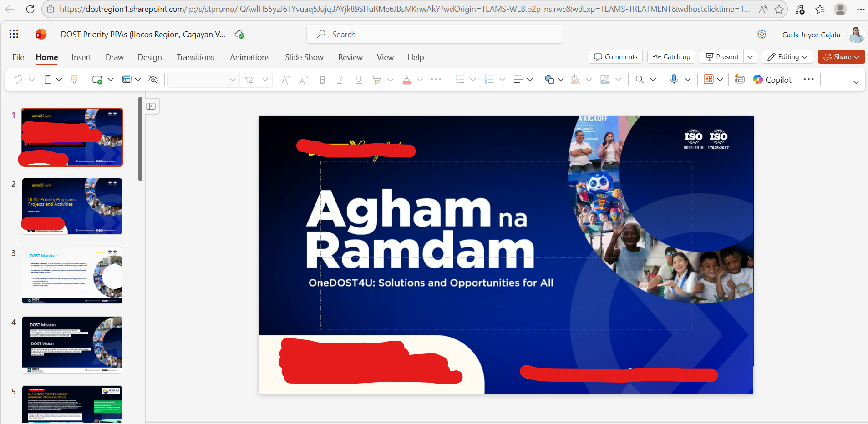Launch Copilot from the ribbon
Viewport: 868px width, 424px height.
pos(772,80)
